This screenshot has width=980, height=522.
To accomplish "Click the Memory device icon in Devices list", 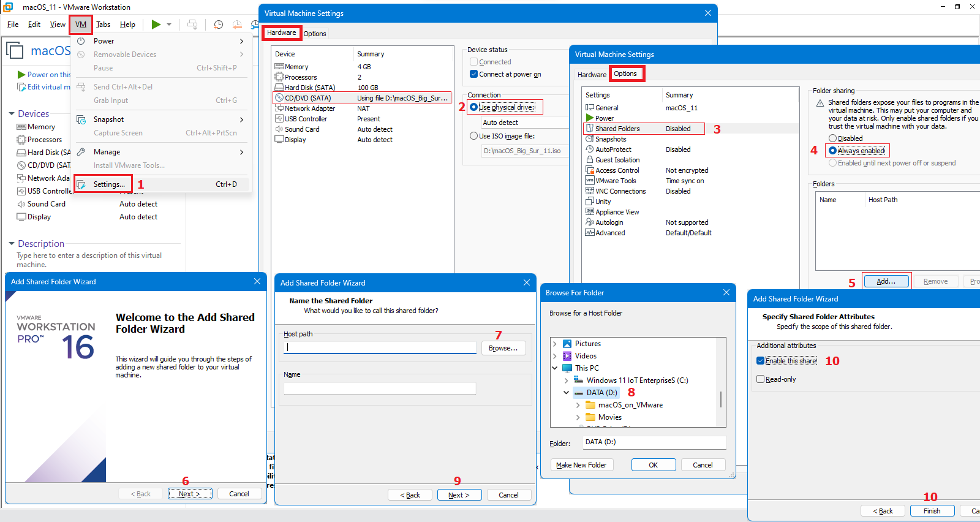I will (x=21, y=127).
